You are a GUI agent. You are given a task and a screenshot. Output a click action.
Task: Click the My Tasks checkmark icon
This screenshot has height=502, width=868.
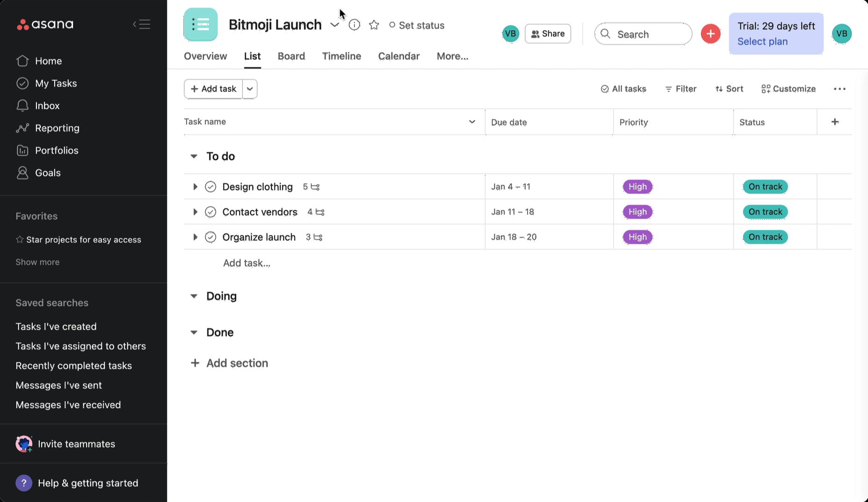pos(22,83)
